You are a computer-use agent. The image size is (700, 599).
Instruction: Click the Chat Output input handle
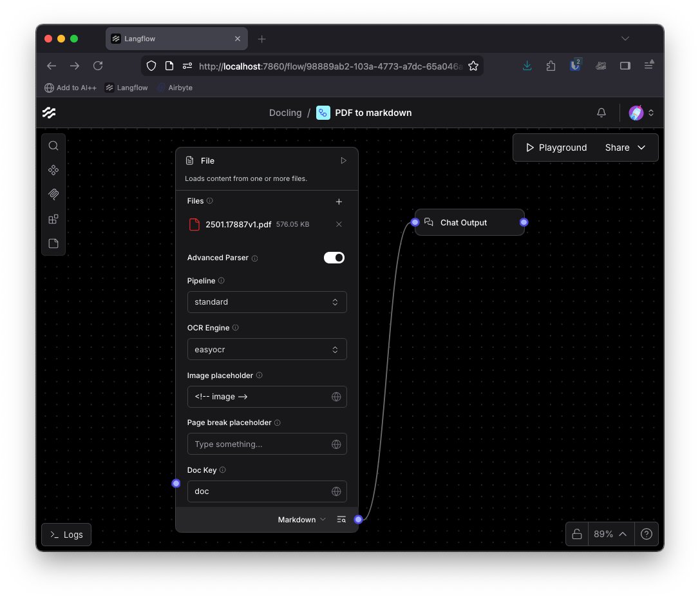415,222
